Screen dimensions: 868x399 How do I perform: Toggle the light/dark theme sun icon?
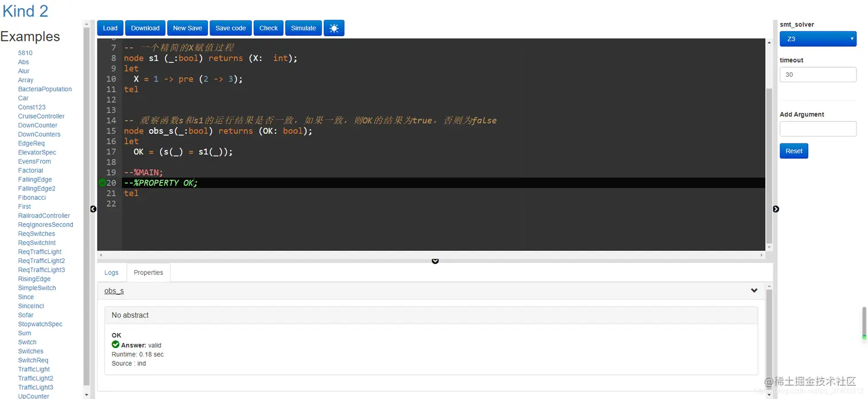pos(334,28)
